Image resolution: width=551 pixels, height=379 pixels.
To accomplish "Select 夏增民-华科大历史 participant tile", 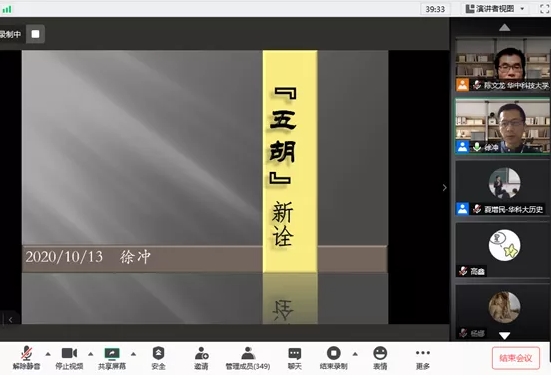I will point(503,188).
